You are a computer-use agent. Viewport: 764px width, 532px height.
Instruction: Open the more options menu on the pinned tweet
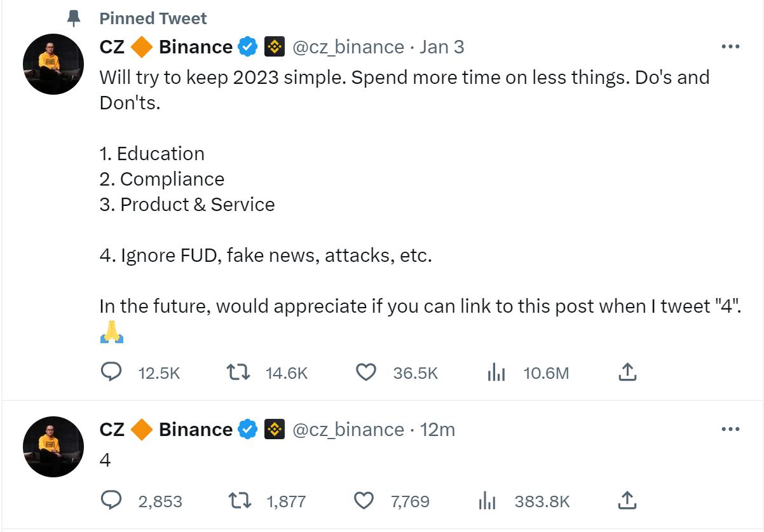[x=731, y=46]
